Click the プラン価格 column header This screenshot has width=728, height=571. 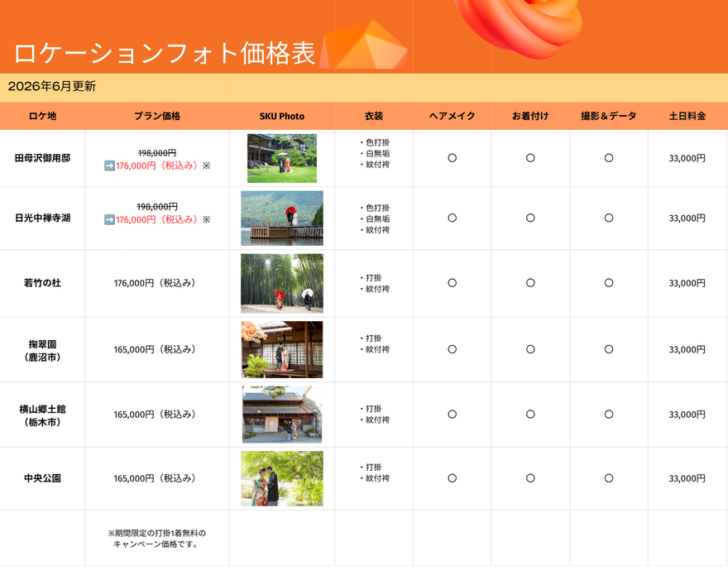point(157,116)
